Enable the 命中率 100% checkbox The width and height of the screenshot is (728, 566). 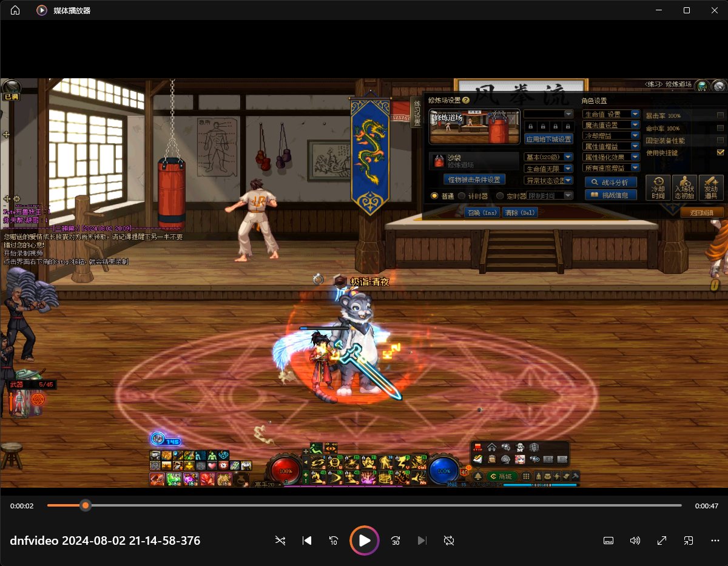720,128
